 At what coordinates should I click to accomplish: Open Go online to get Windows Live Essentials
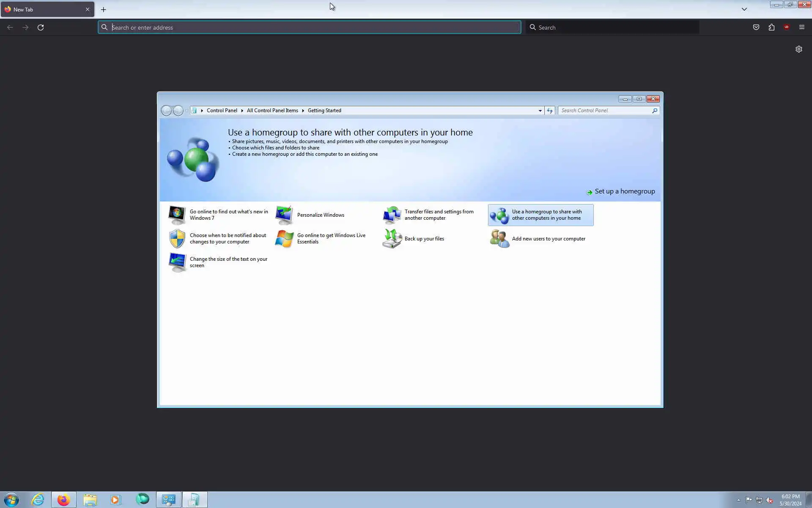331,239
